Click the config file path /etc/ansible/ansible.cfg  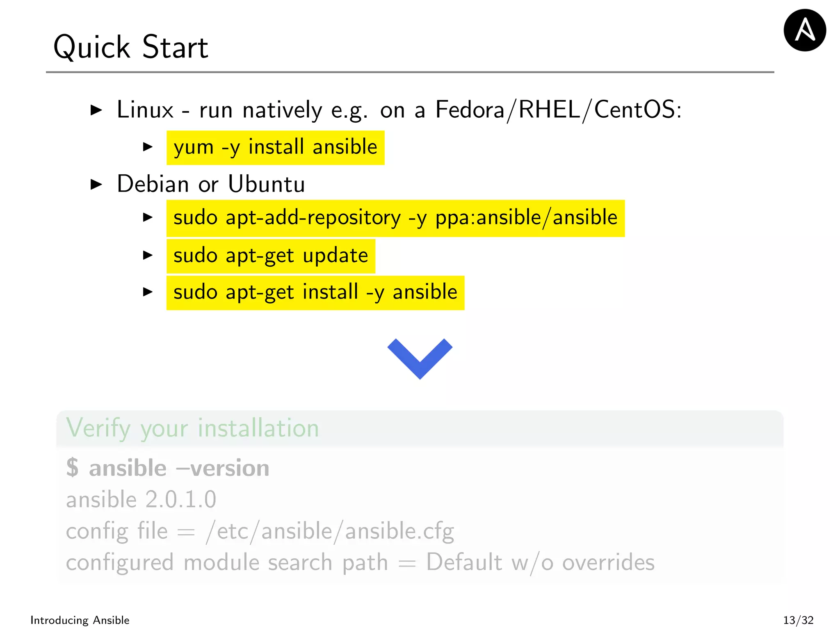tap(330, 532)
